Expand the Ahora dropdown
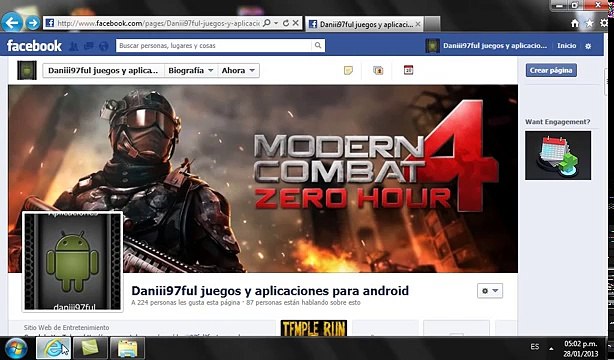 coord(238,71)
